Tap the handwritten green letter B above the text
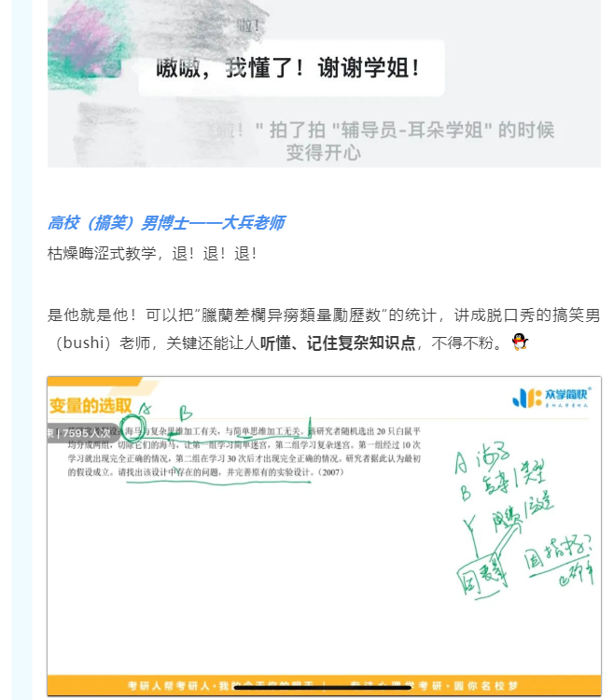 186,413
